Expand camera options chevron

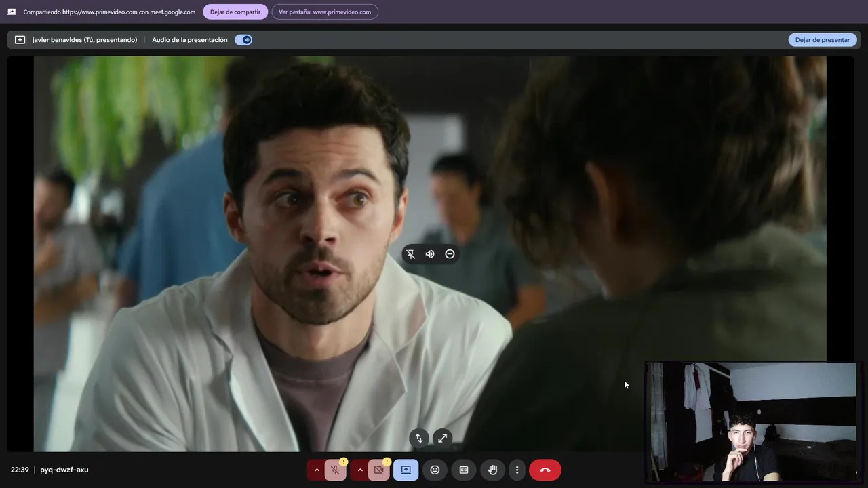point(360,470)
